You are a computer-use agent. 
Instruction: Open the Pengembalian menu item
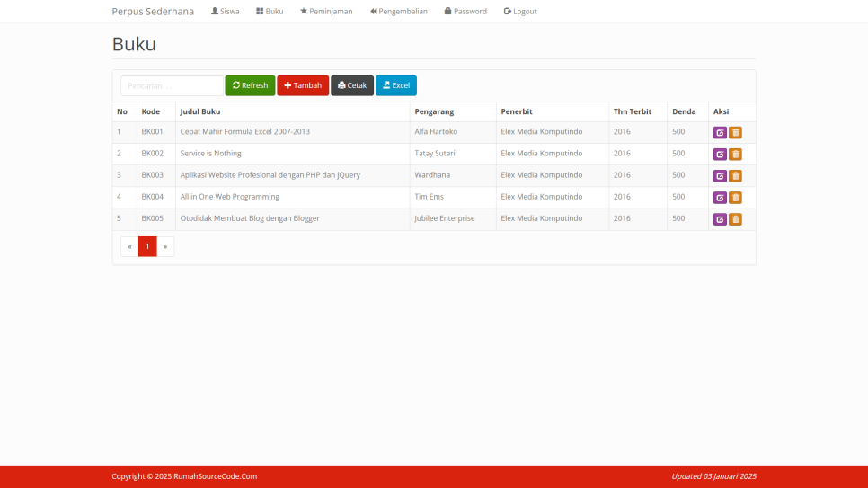tap(399, 12)
